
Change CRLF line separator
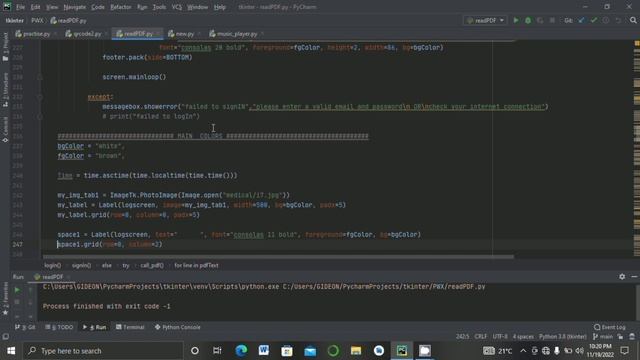pos(480,337)
